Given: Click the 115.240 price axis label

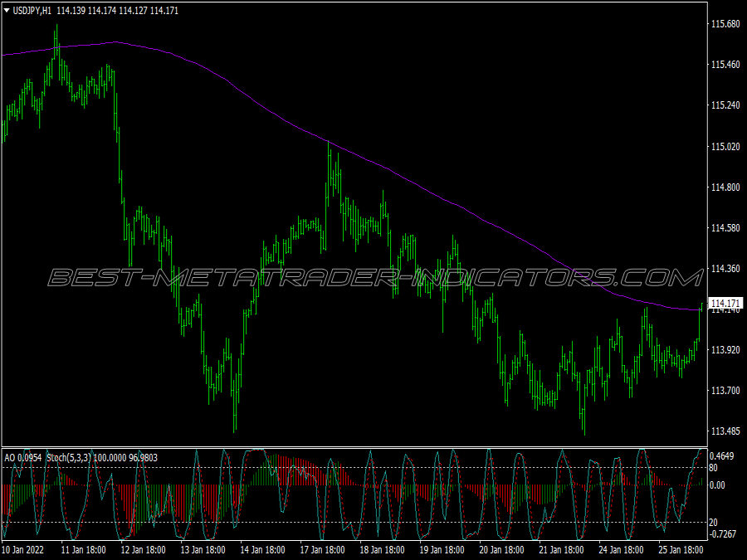Looking at the screenshot, I should coord(725,105).
